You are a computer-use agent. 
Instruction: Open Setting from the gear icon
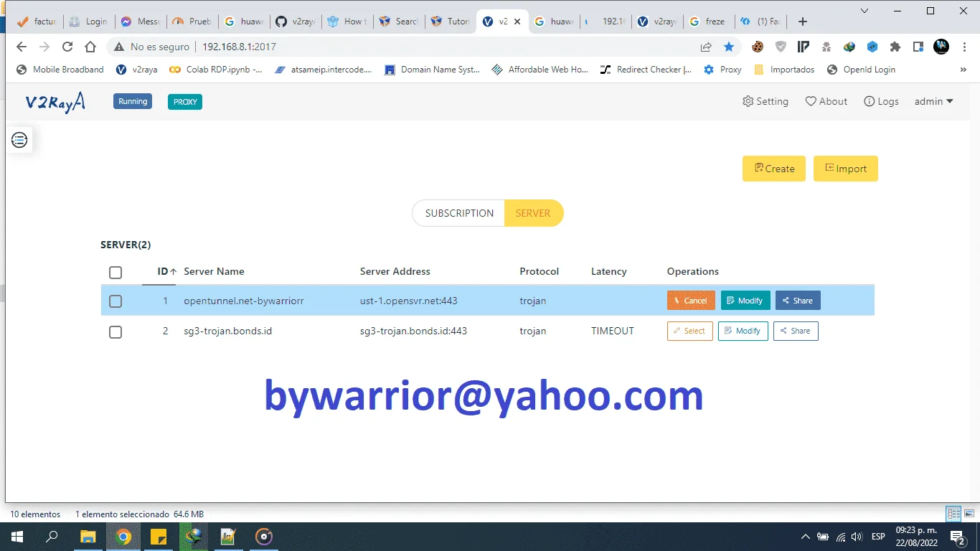coord(765,101)
